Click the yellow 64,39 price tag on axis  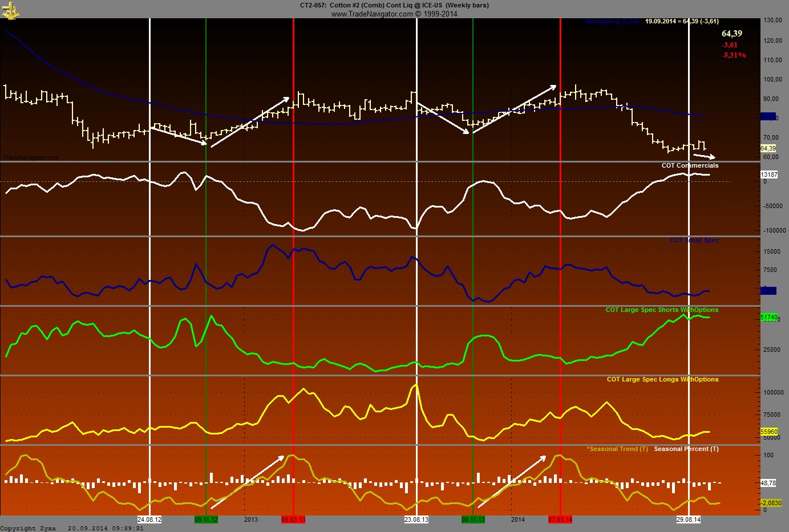click(768, 148)
